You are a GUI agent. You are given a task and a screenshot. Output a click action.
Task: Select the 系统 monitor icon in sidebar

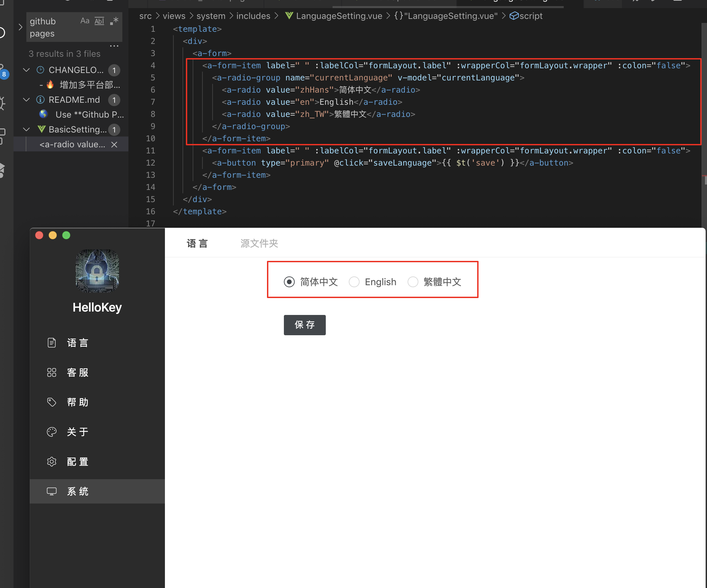[52, 491]
